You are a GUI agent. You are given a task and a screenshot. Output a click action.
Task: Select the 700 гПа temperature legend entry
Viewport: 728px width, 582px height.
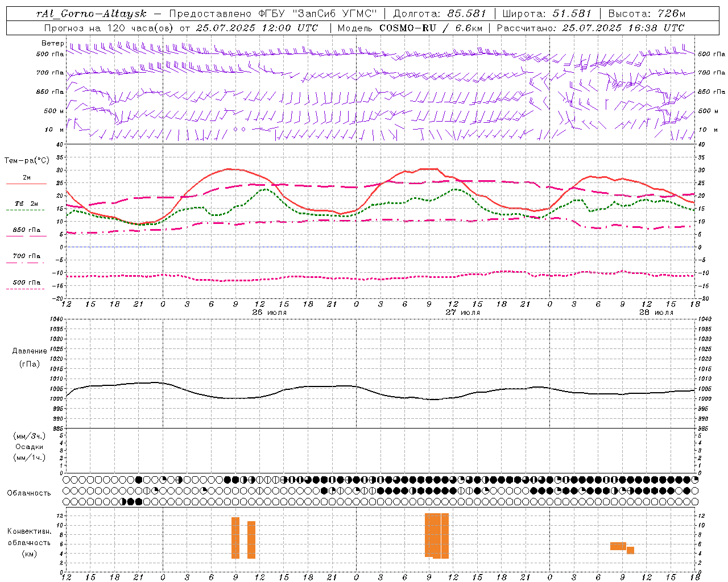pos(27,256)
